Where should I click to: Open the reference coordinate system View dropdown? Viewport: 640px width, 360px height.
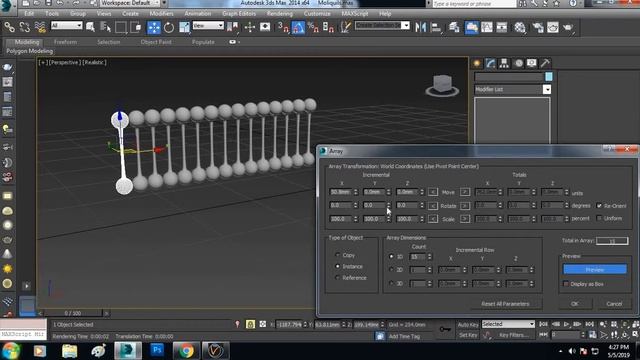point(208,25)
